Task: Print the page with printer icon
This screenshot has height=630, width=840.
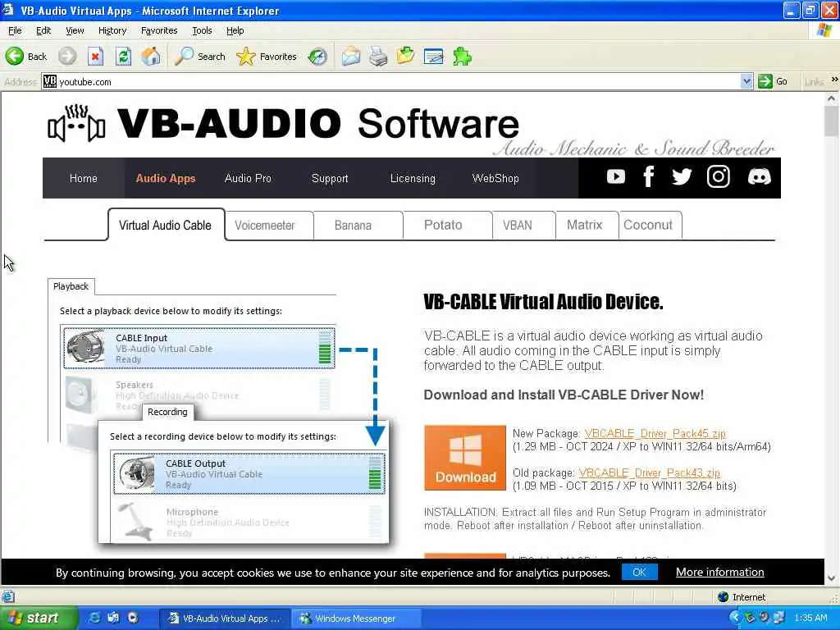Action: [x=378, y=57]
